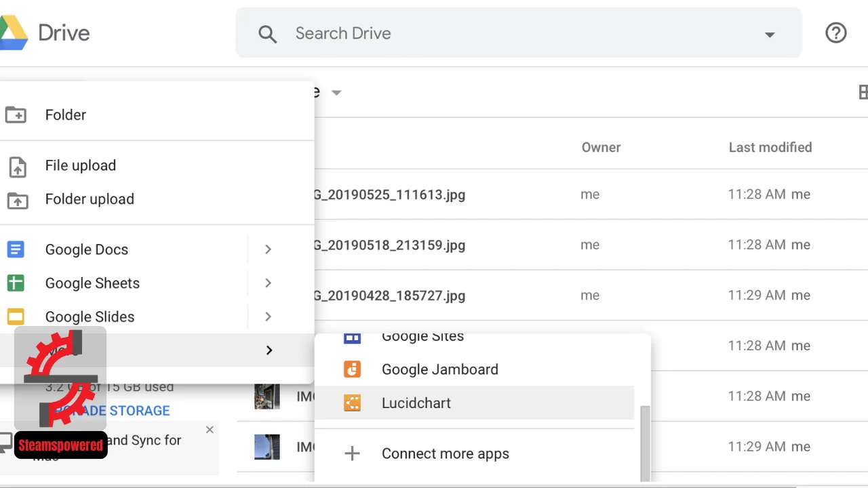The image size is (868, 488).
Task: Click the new folder icon
Action: coord(16,115)
